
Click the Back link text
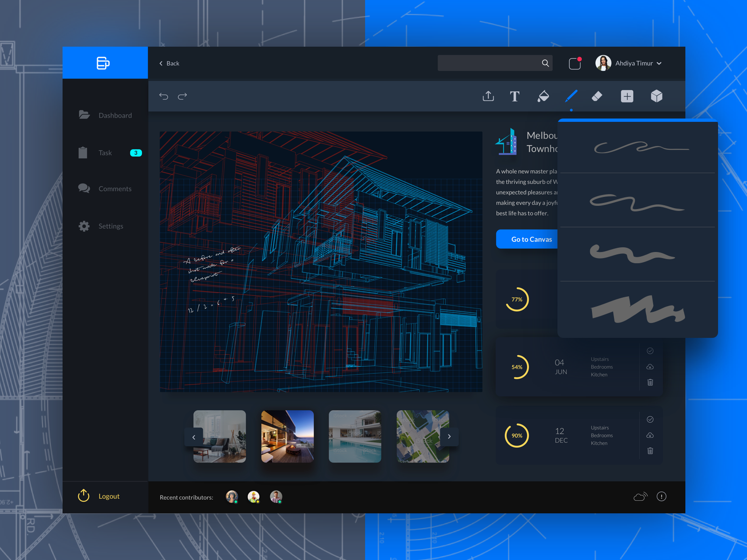tap(173, 63)
